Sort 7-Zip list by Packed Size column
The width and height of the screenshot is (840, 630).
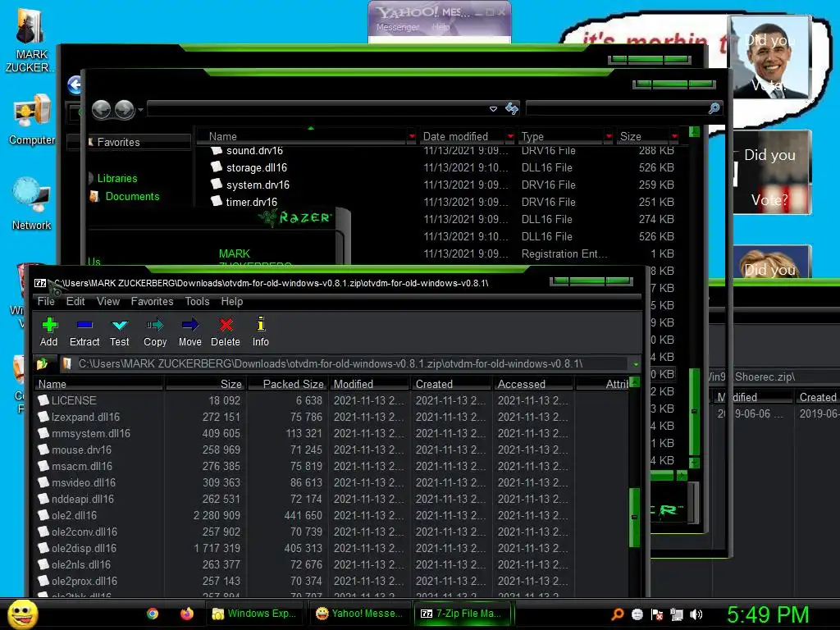tap(286, 384)
